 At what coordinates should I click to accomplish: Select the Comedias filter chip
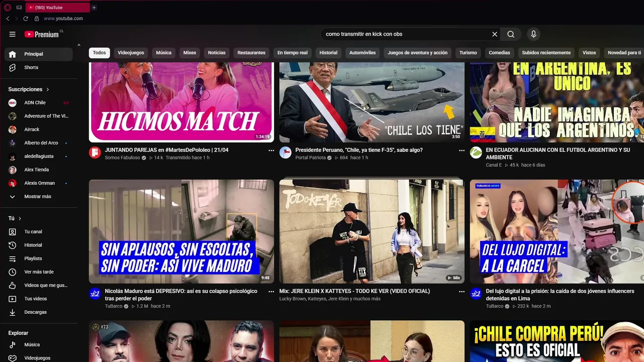coord(500,53)
